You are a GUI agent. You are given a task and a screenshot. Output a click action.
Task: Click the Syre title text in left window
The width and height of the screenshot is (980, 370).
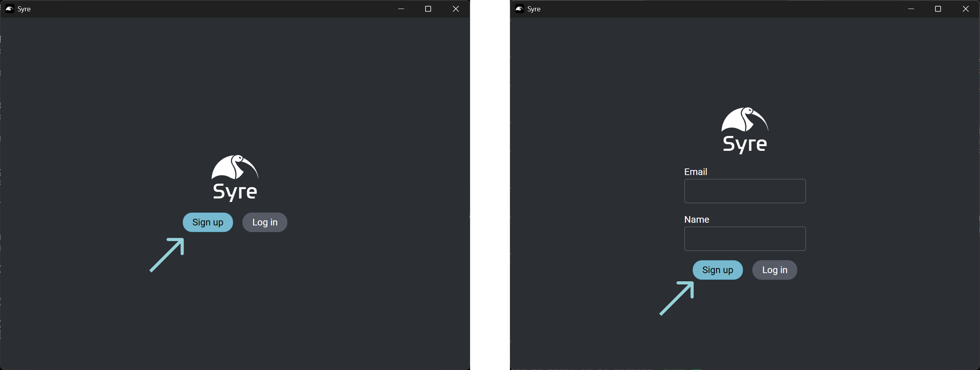click(24, 9)
